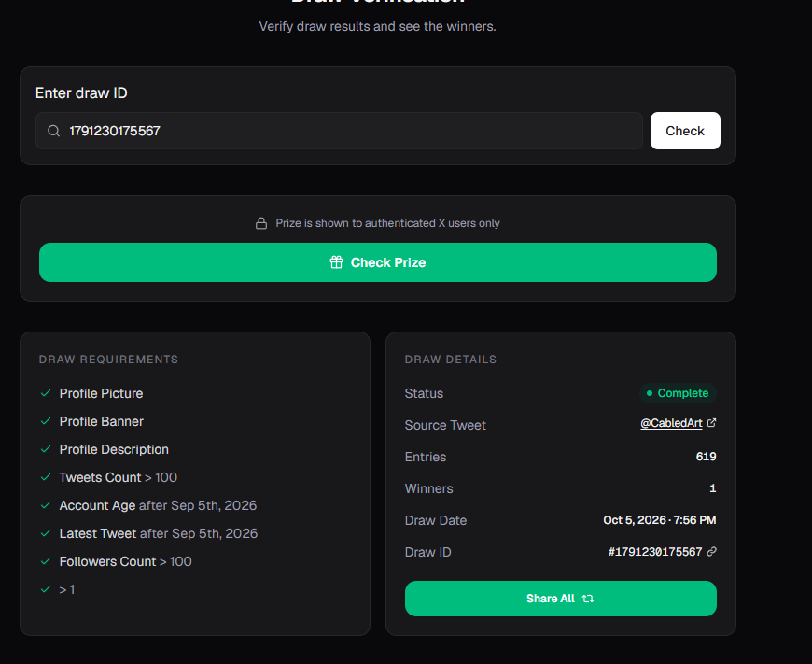The width and height of the screenshot is (812, 664).
Task: Click the Share All button
Action: tap(561, 599)
